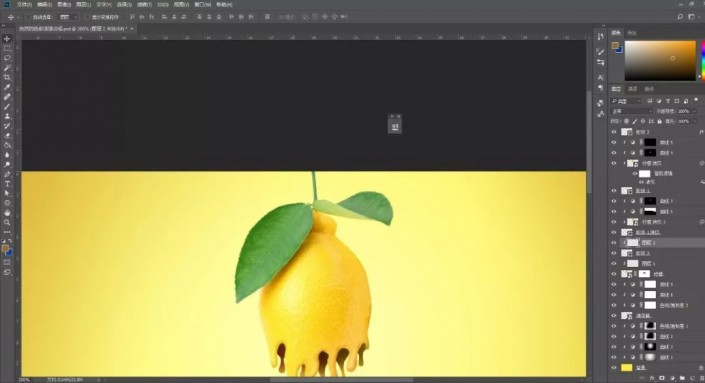The width and height of the screenshot is (705, 383).
Task: Toggle Quick Mask mode in toolbar
Action: (x=7, y=263)
